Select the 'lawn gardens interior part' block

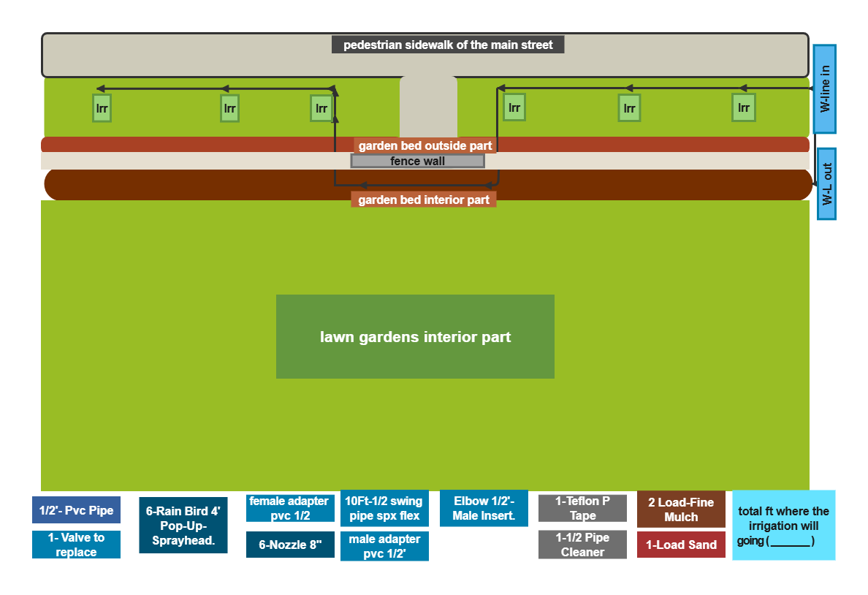click(415, 337)
